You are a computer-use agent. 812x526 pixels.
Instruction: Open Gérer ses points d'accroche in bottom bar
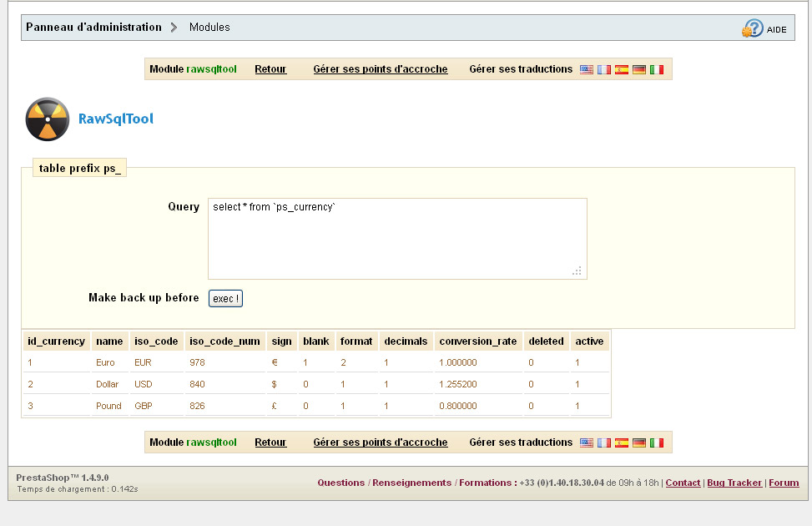point(380,442)
